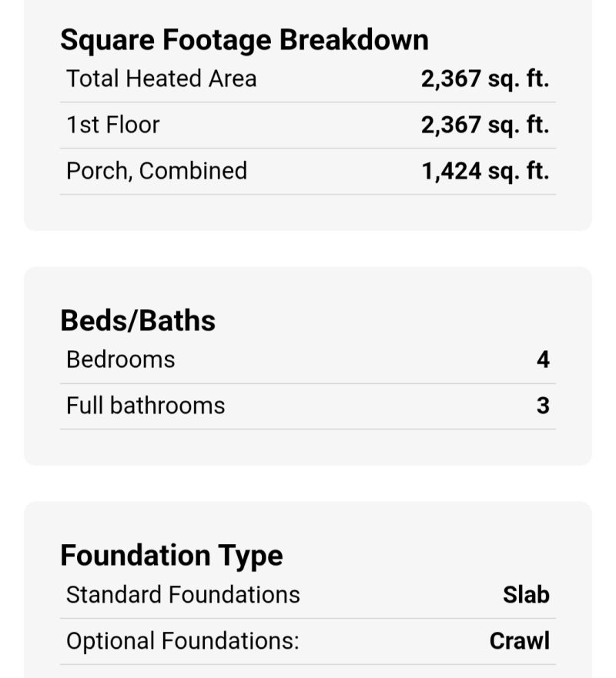Click the Total Heated Area 2,367 sq. ft. value
Viewport: 616px width, 678px height.
(484, 78)
